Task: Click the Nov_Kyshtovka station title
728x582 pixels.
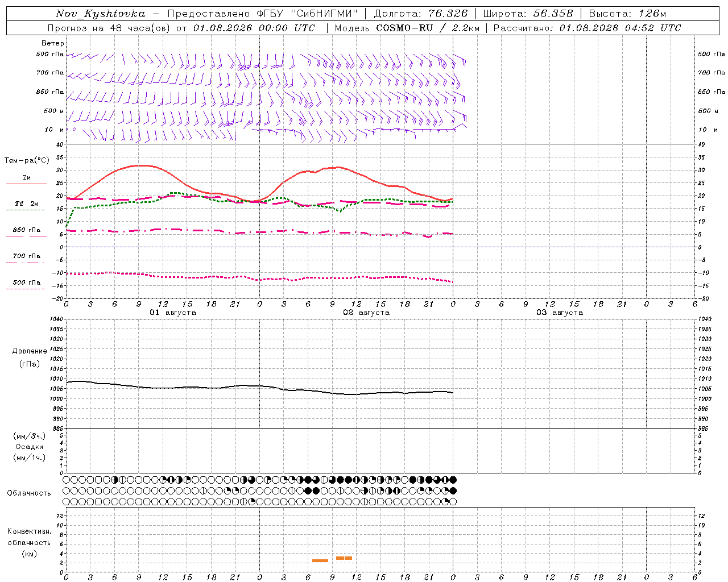Action: point(101,14)
